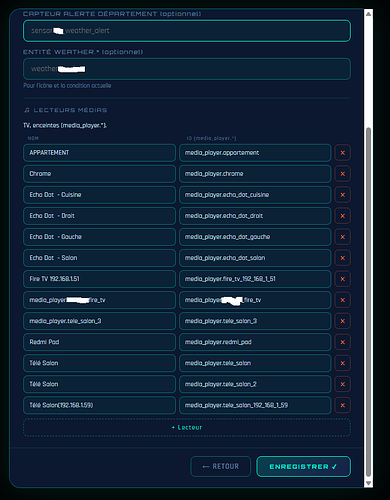Edit the media_player.fire_tv_192_168_1_51 ID field
Viewport: 390px width, 500px height.
pos(255,279)
